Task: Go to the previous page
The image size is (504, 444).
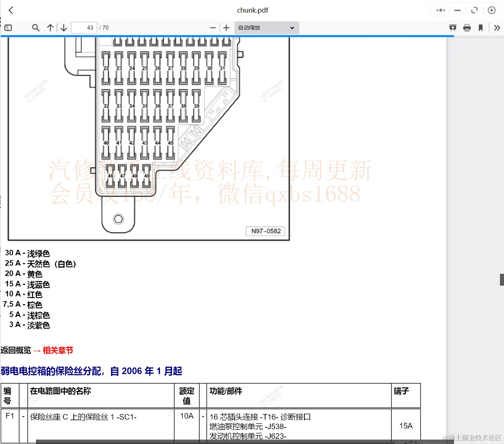Action: [50, 27]
